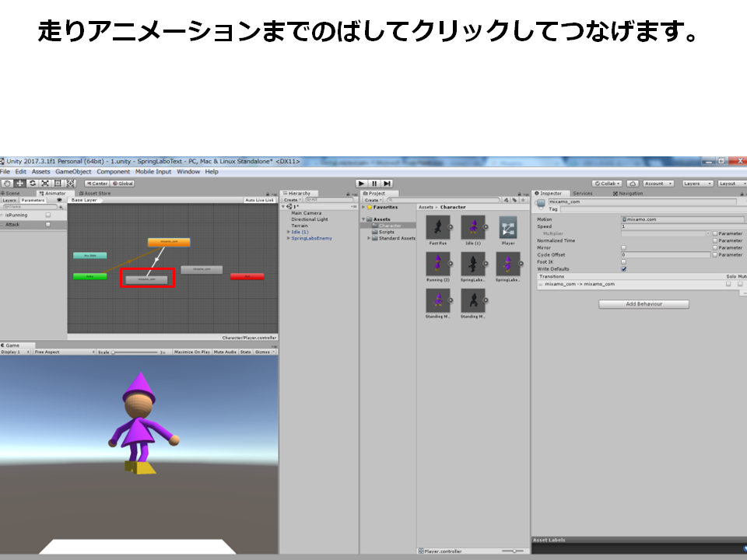Image resolution: width=747 pixels, height=560 pixels.
Task: Select the Idle (1) asset thumbnail
Action: [x=473, y=228]
